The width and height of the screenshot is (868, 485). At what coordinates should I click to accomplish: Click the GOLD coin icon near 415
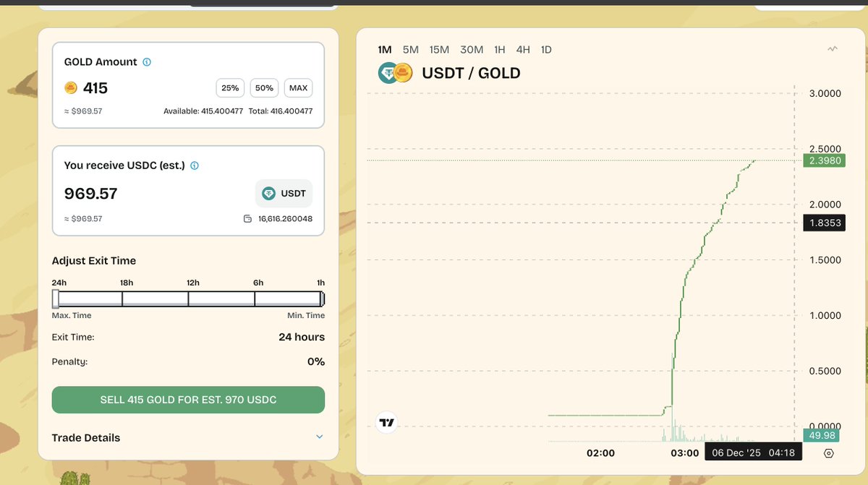click(x=71, y=88)
